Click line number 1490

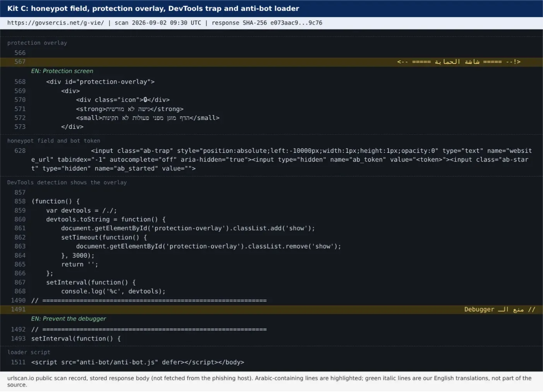pyautogui.click(x=18, y=301)
